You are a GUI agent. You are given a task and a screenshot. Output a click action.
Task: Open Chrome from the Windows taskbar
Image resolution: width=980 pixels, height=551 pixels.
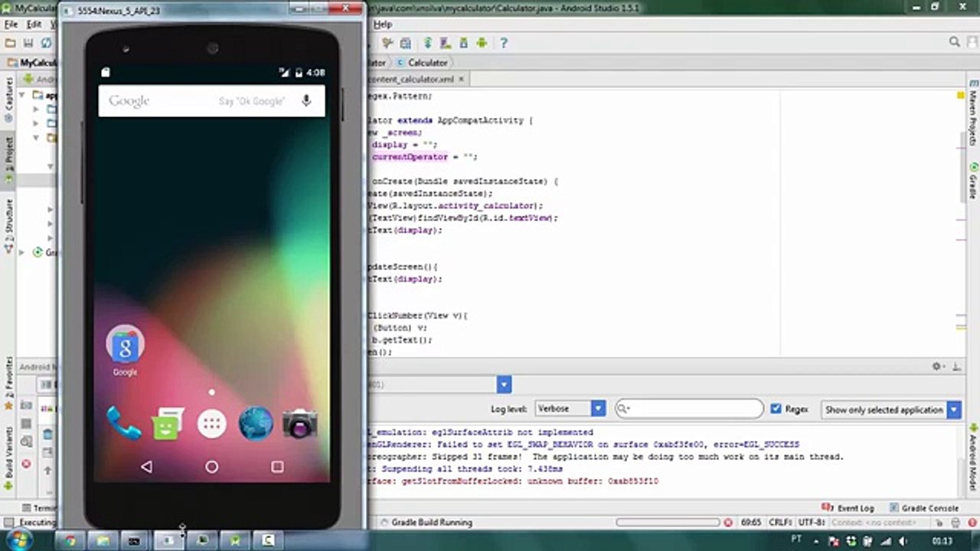point(70,540)
